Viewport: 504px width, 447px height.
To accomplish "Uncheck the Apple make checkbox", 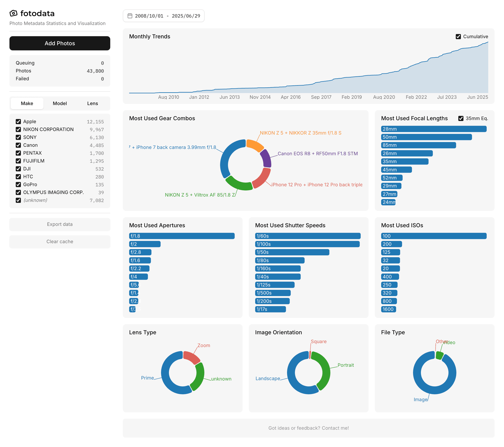I will (18, 121).
